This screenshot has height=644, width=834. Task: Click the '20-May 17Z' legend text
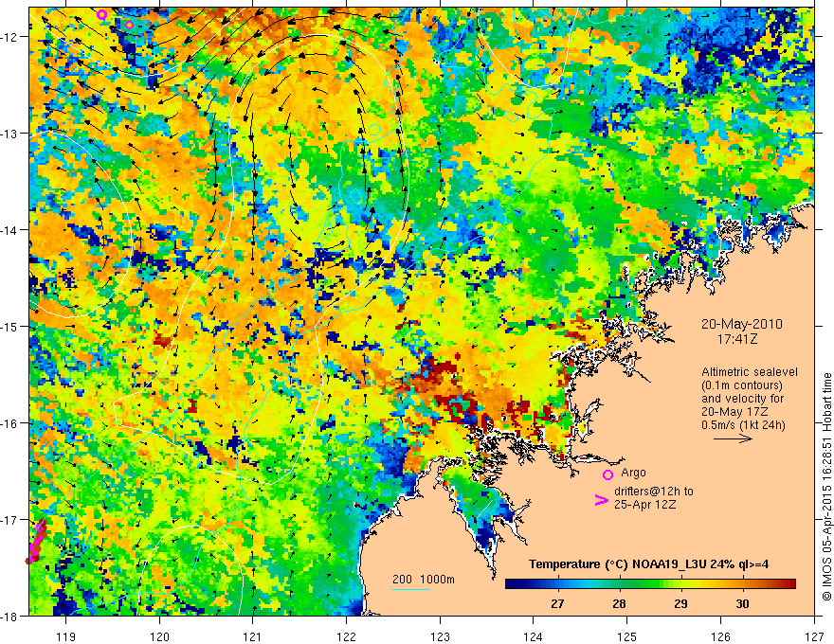click(735, 412)
